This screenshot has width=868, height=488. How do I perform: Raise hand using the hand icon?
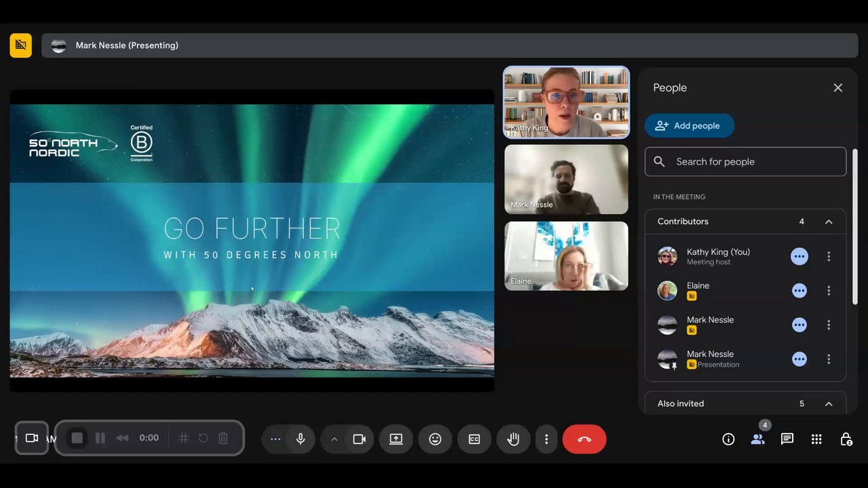click(513, 439)
